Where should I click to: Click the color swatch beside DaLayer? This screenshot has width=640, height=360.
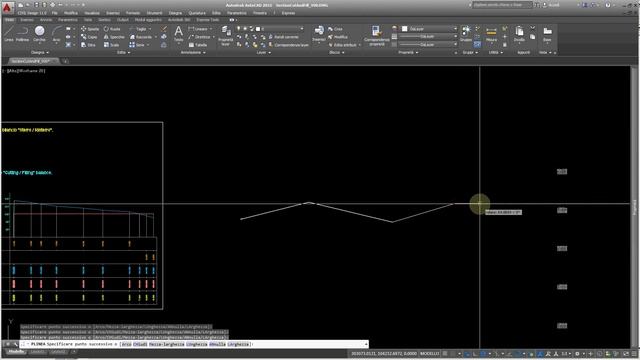pos(404,29)
